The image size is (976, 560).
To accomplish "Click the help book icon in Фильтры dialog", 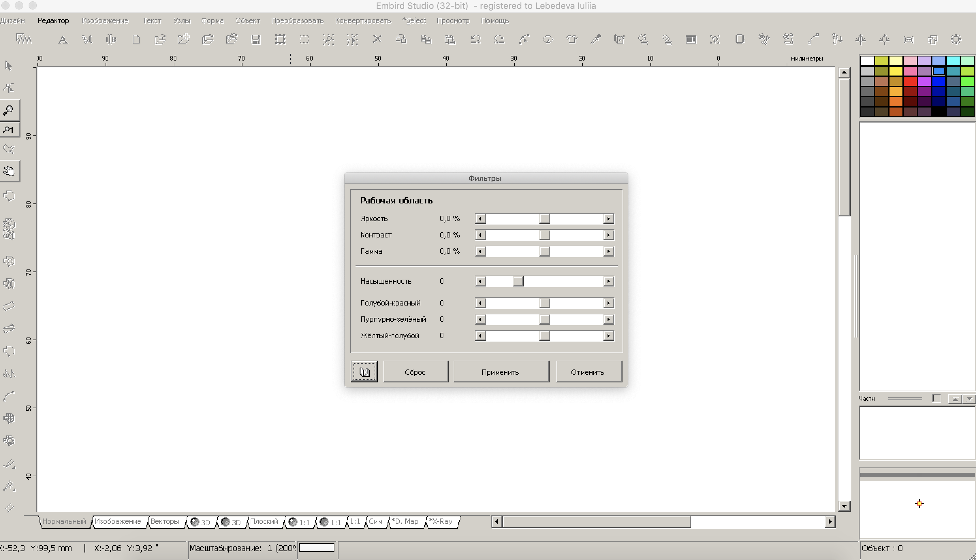I will point(364,372).
